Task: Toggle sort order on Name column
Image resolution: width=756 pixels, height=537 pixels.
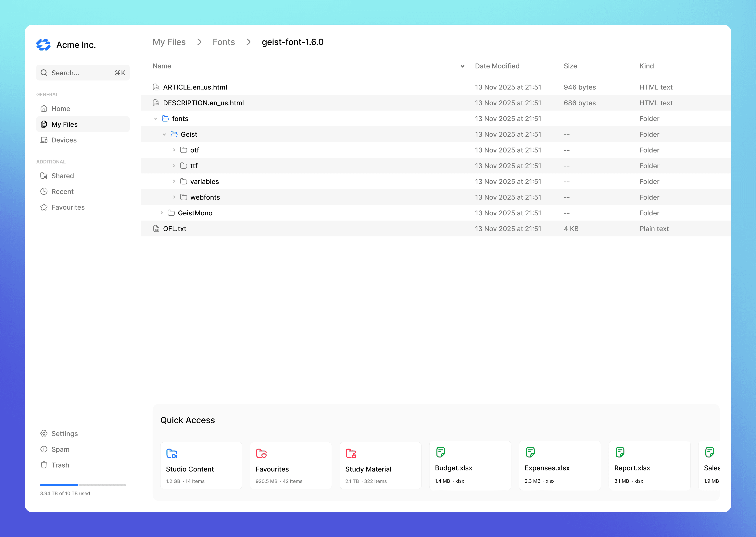Action: coord(462,66)
